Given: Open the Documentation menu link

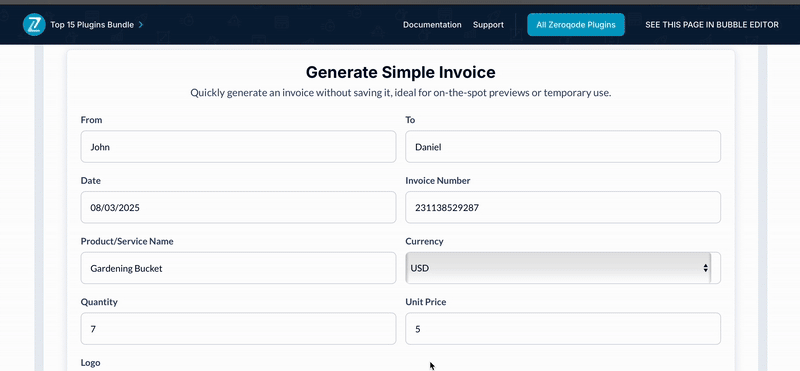Looking at the screenshot, I should 432,24.
